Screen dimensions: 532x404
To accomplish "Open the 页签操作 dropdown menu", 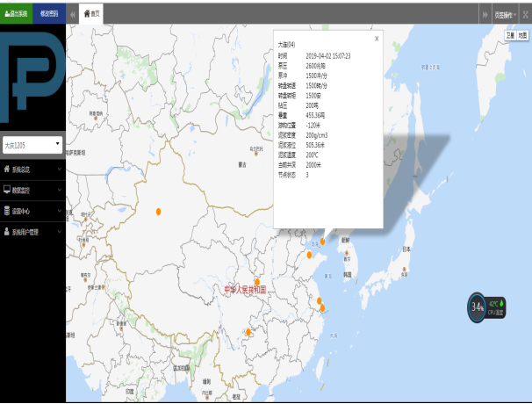I will (505, 15).
